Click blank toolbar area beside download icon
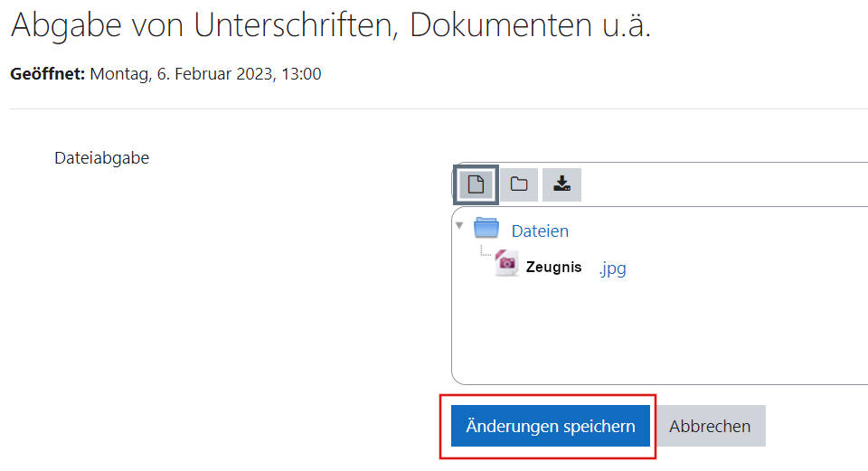This screenshot has width=868, height=471. point(720,184)
